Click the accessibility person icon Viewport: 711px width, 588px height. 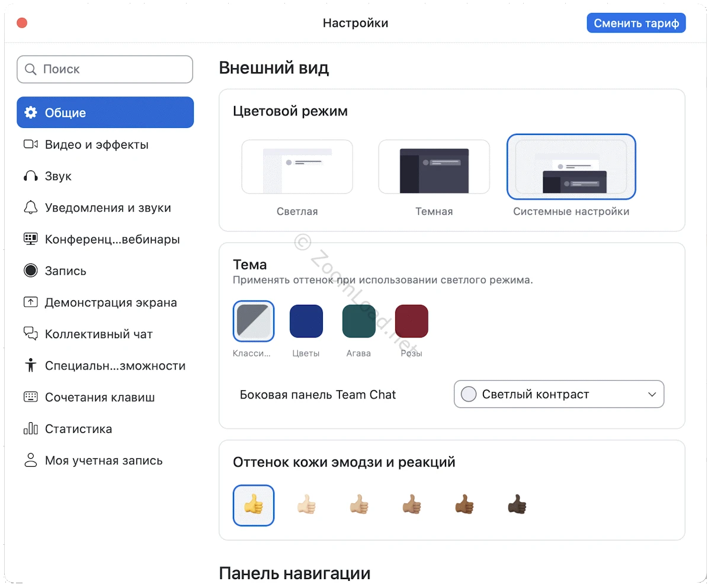30,365
